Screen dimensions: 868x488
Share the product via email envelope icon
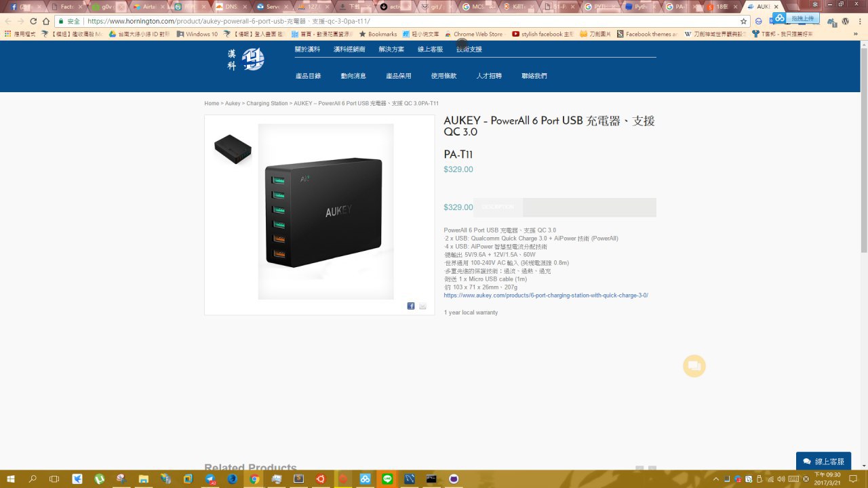pos(422,306)
